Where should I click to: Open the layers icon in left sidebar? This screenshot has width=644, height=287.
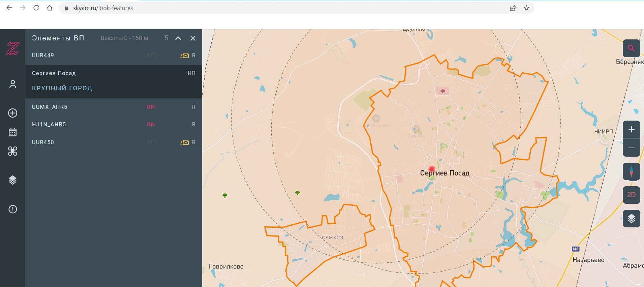(13, 180)
